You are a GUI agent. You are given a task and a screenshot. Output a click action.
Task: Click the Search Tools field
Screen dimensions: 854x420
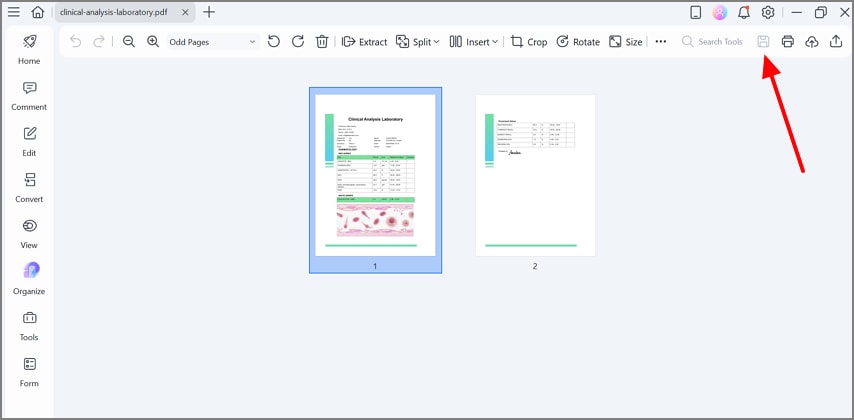coord(712,41)
